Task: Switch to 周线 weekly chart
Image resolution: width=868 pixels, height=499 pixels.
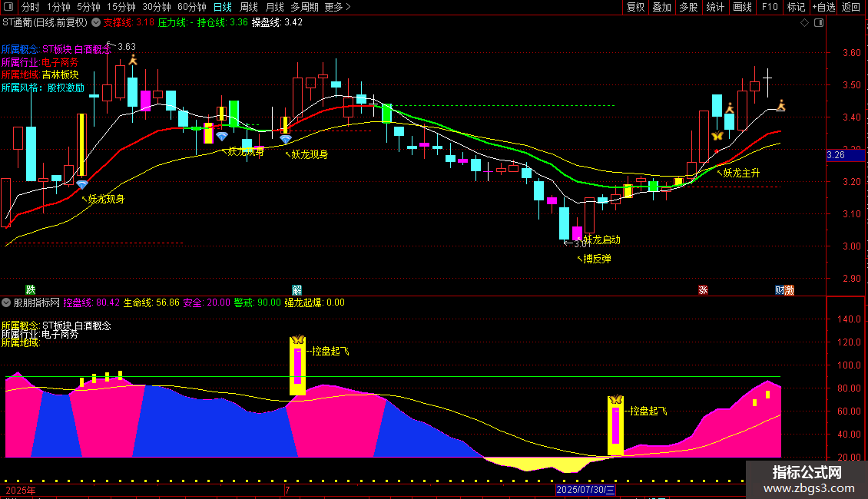Action: click(x=249, y=7)
